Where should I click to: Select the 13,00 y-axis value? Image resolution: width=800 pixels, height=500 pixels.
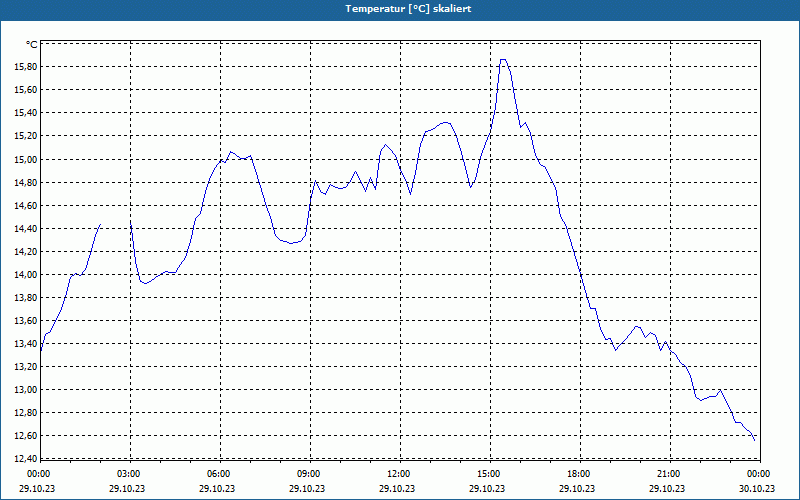tap(25, 390)
